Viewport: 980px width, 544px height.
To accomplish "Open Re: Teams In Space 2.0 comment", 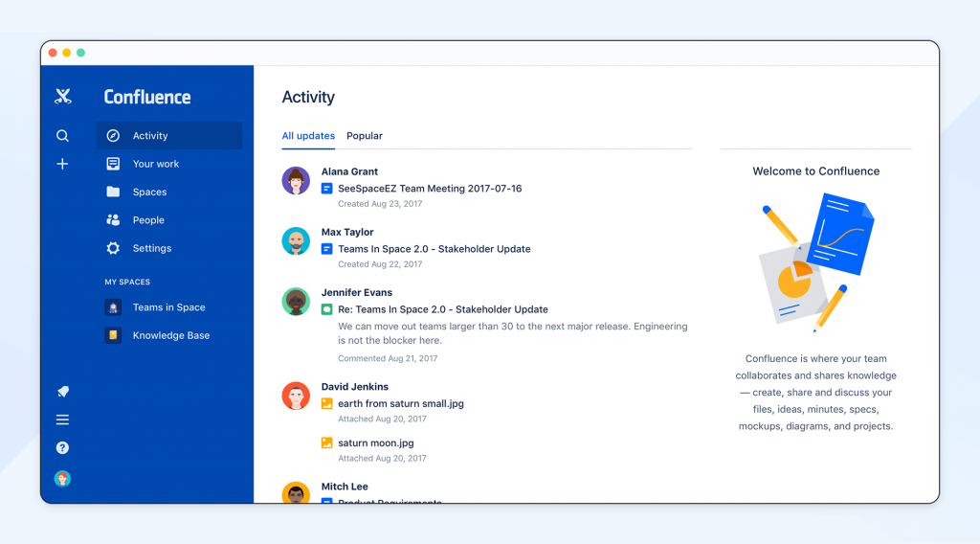I will (443, 309).
